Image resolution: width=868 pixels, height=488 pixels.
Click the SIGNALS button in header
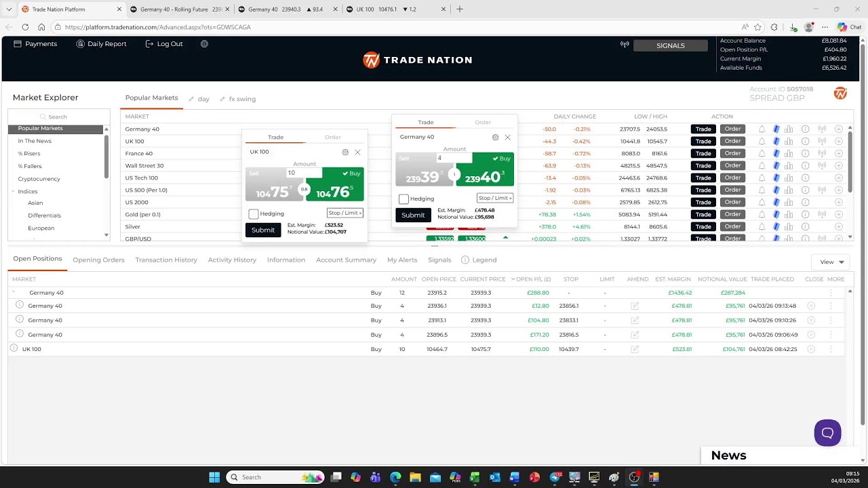(x=671, y=45)
